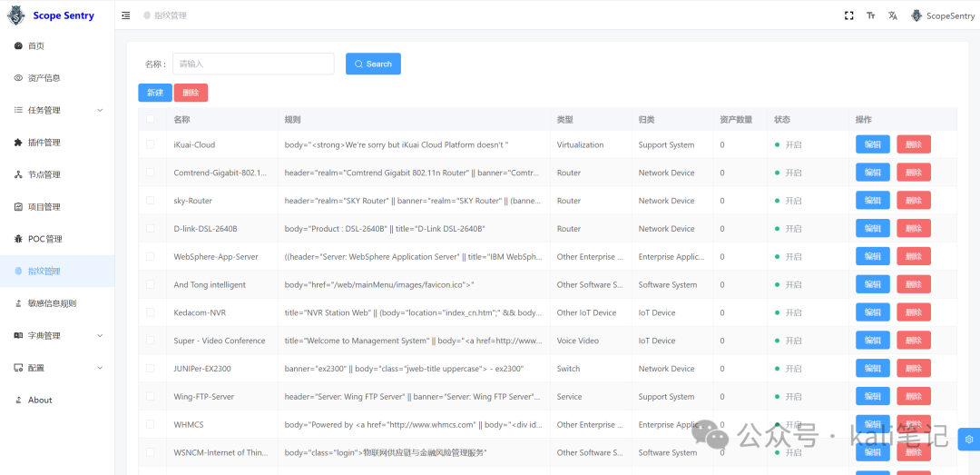Click WSNCM-Internet of Thin... name cell
This screenshot has width=980, height=475.
click(220, 452)
